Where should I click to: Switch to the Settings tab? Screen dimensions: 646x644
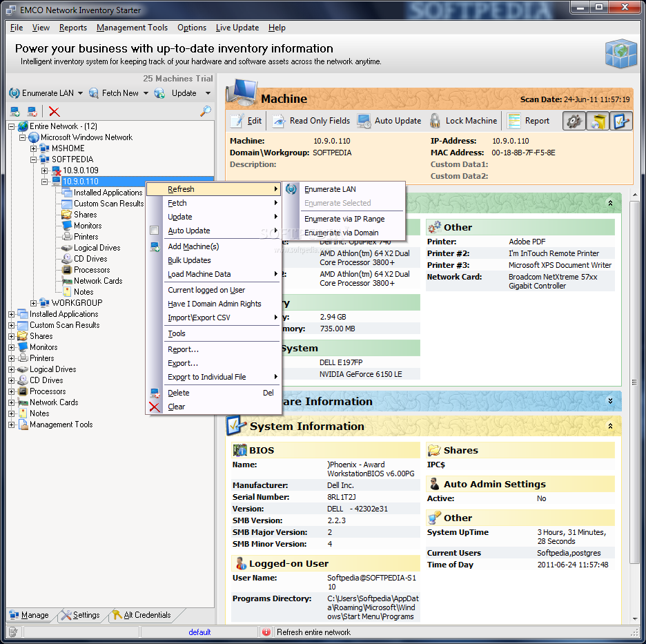81,615
